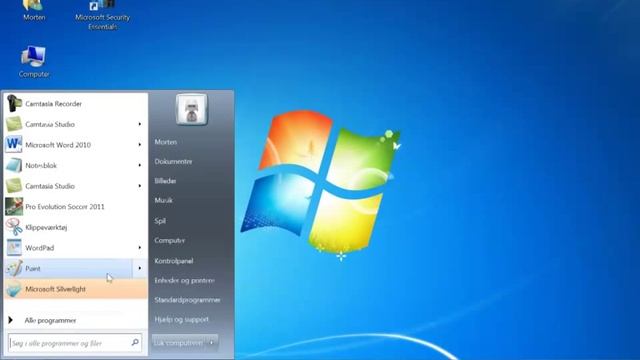Click the Luk computeren button

[179, 343]
